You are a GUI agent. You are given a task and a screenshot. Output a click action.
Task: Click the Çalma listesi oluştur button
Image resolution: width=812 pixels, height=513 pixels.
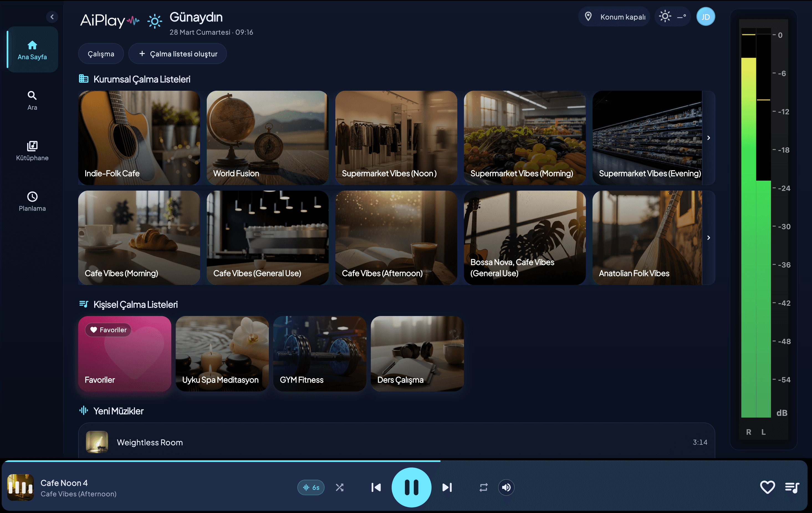[178, 53]
